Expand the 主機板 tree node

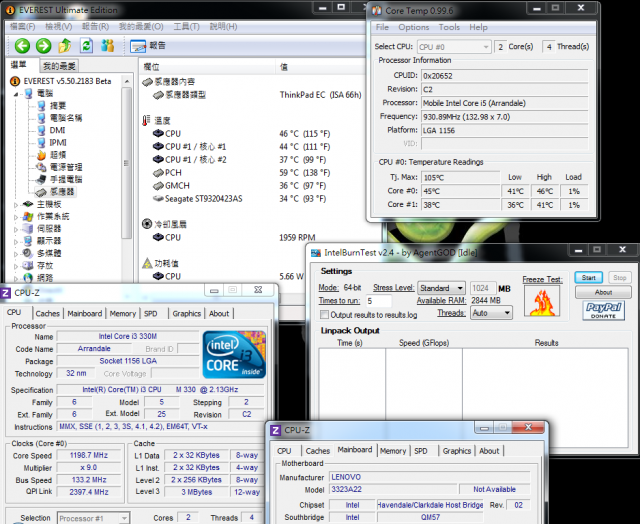16,204
